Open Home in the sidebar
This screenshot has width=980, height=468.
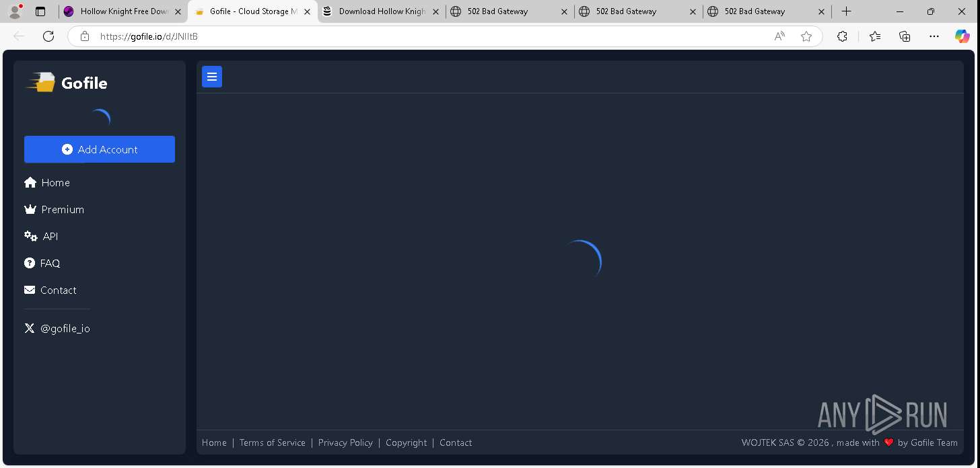(x=47, y=182)
